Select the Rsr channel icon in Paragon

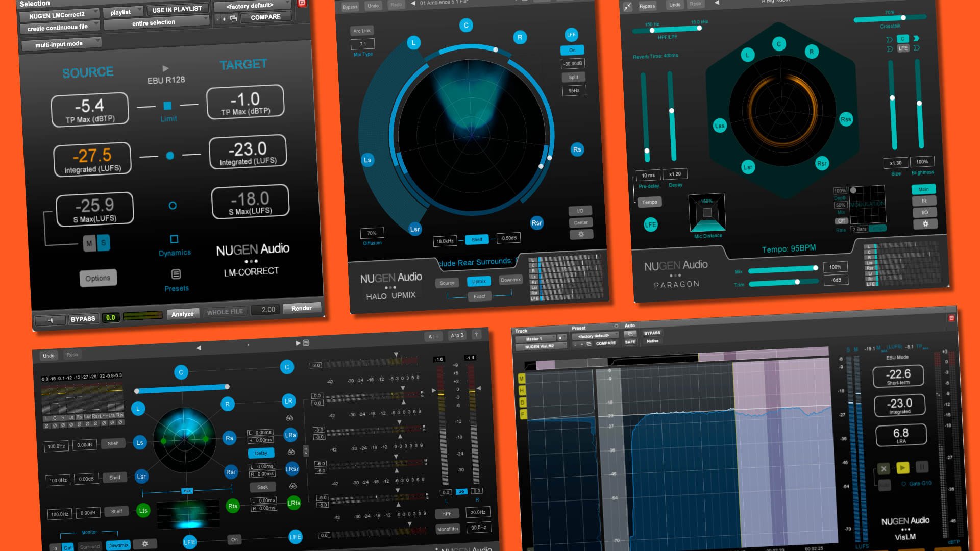click(822, 164)
